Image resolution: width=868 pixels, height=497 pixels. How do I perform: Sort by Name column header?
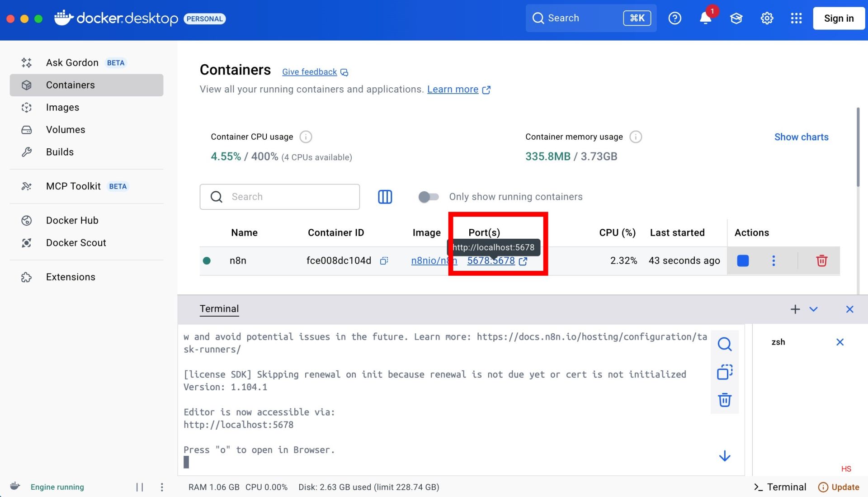[x=244, y=232]
